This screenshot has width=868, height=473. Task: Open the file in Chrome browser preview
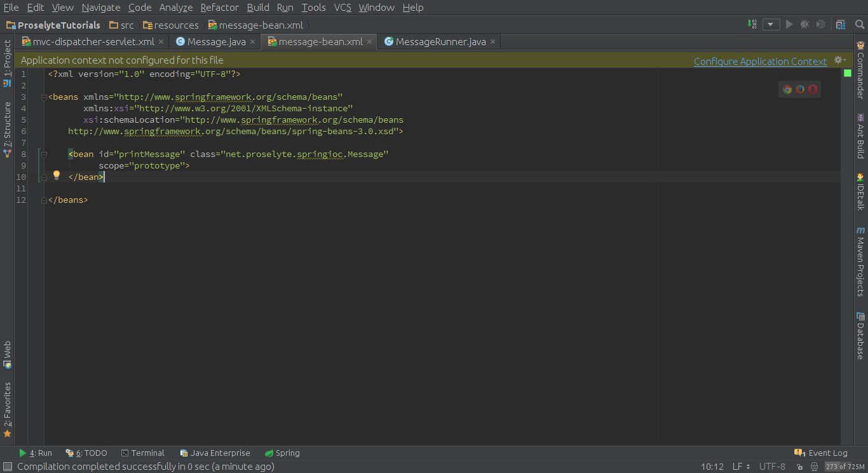tap(787, 89)
